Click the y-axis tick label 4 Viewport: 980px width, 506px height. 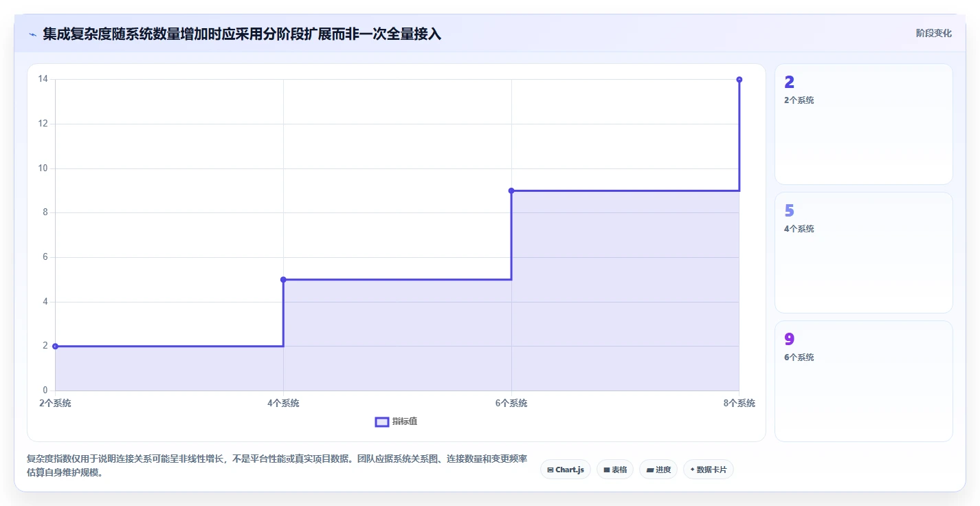pos(45,302)
